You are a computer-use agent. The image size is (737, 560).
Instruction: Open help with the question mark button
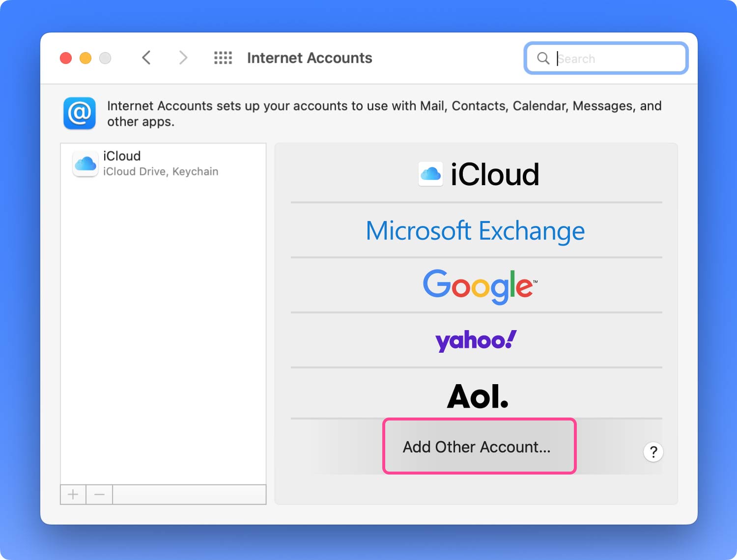653,452
